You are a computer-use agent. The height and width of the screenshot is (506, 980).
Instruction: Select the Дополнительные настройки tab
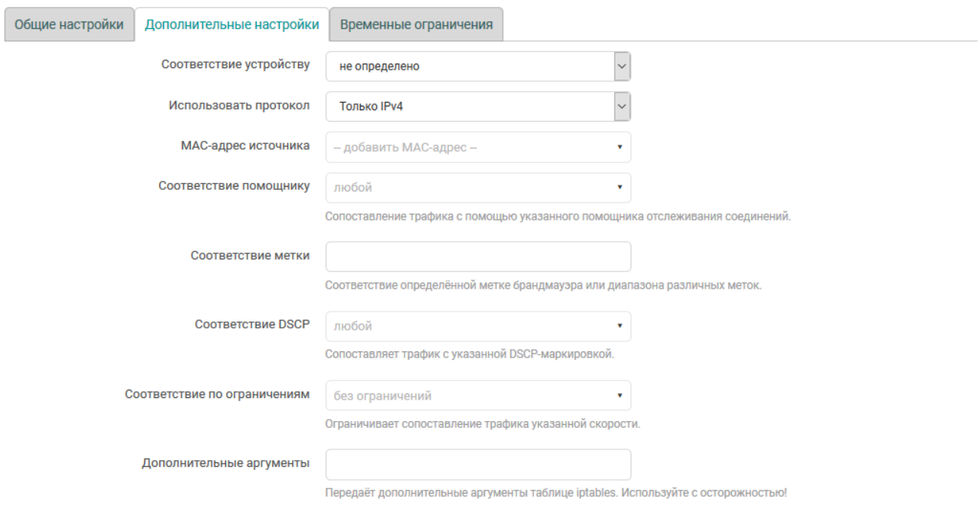[232, 24]
